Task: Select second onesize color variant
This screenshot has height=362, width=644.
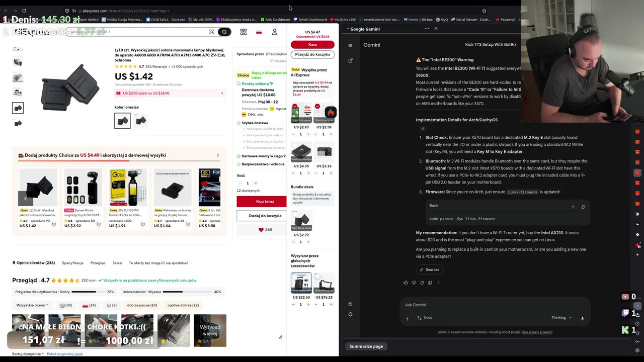Action: click(141, 121)
